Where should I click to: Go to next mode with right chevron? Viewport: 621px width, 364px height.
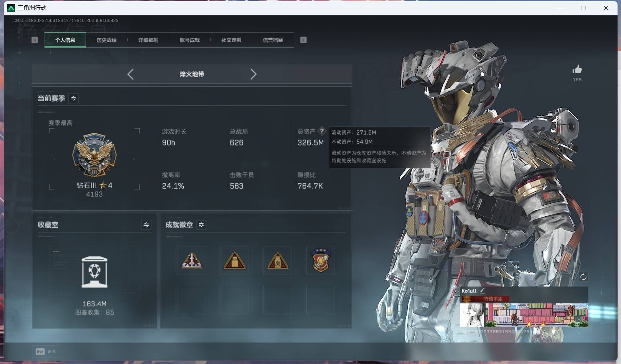tap(253, 74)
